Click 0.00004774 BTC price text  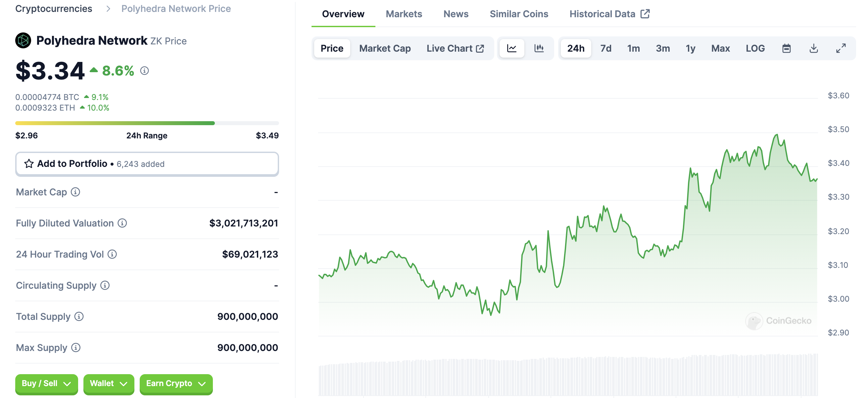coord(47,97)
